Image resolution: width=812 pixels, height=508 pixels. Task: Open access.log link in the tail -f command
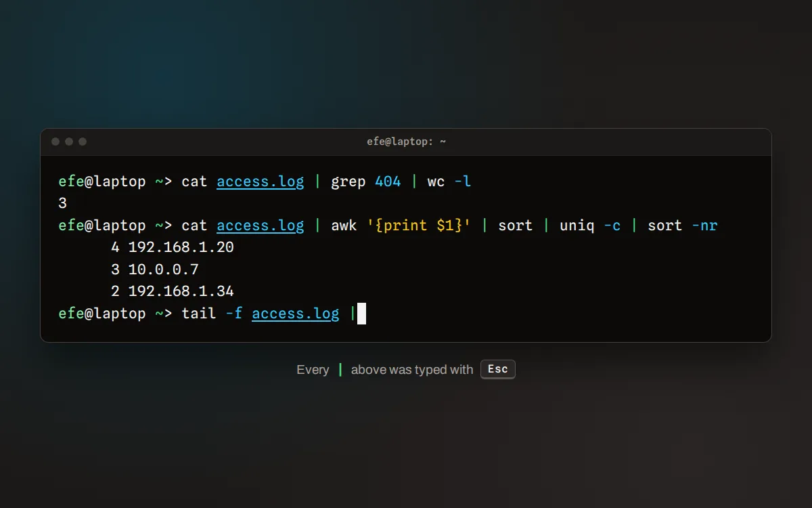click(296, 314)
